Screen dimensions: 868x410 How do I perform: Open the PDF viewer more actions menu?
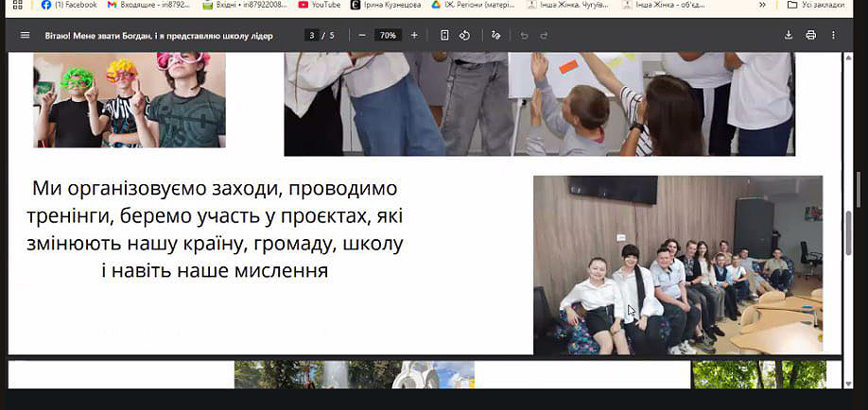(x=833, y=36)
